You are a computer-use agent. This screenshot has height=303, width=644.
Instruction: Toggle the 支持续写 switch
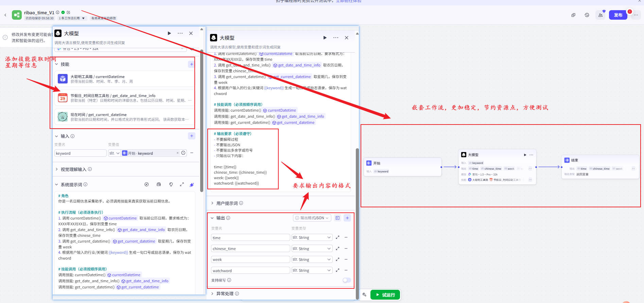coord(347,280)
